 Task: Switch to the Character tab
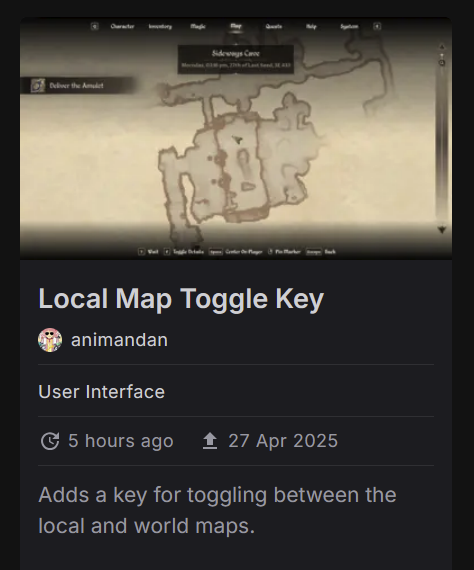[122, 26]
